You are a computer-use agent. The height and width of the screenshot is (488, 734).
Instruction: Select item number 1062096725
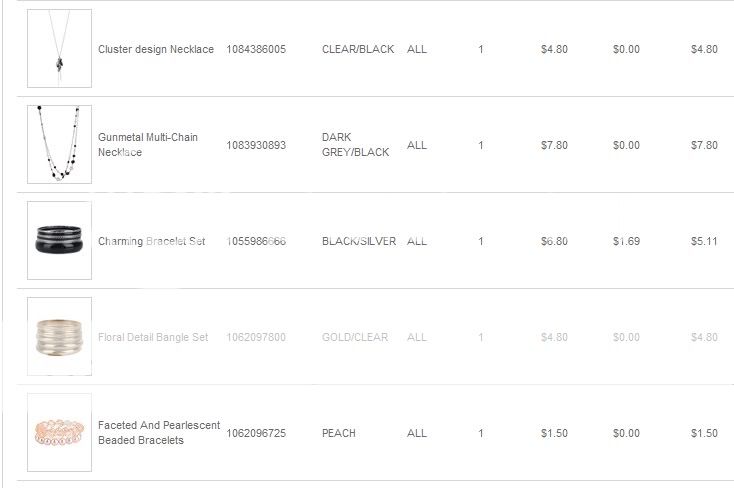[256, 433]
